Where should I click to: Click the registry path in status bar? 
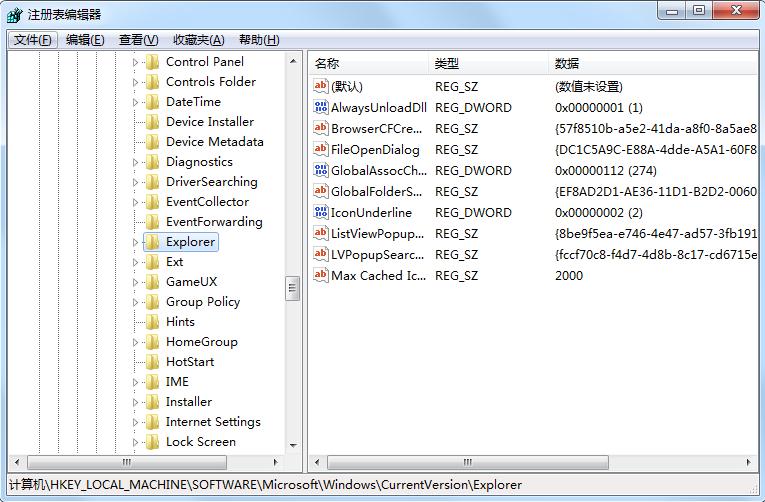265,485
